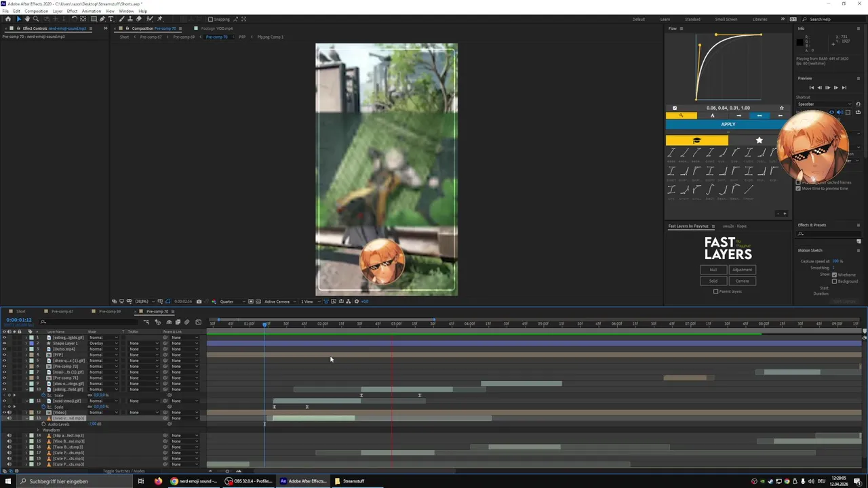Viewport: 868px width, 488px height.
Task: Select the Puppet Pin tool
Action: point(159,19)
